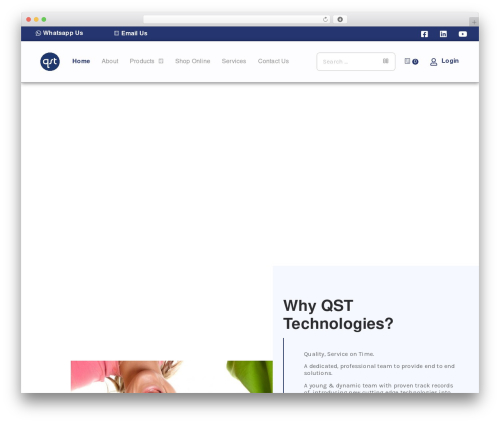Open the About menu item
Image resolution: width=500 pixels, height=423 pixels.
tap(110, 61)
